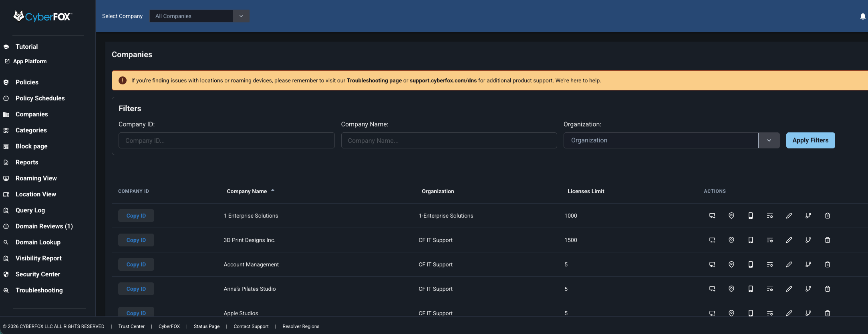Click location pin icon for 3D Print Designs Inc.
The image size is (868, 334).
[731, 240]
